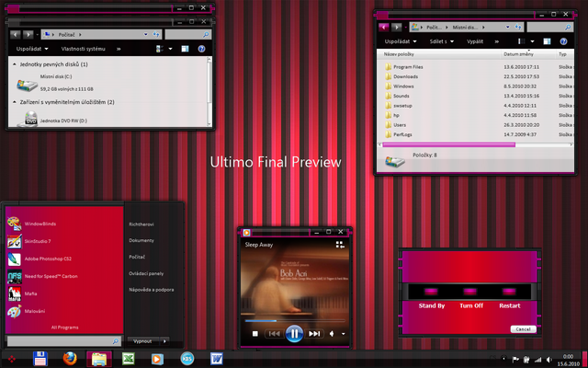The image size is (588, 368).
Task: Cancel the shutdown dialog
Action: (522, 328)
